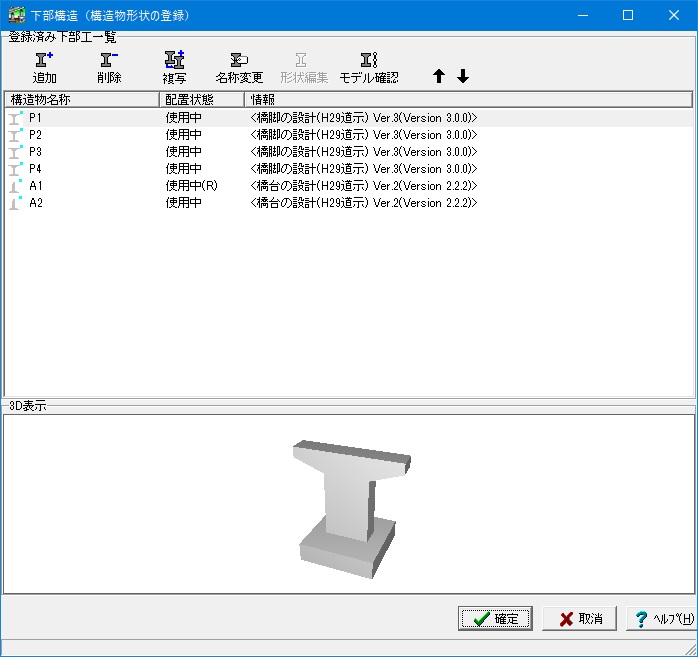Move selected structure down with the down arrow
The height and width of the screenshot is (657, 698).
(463, 76)
